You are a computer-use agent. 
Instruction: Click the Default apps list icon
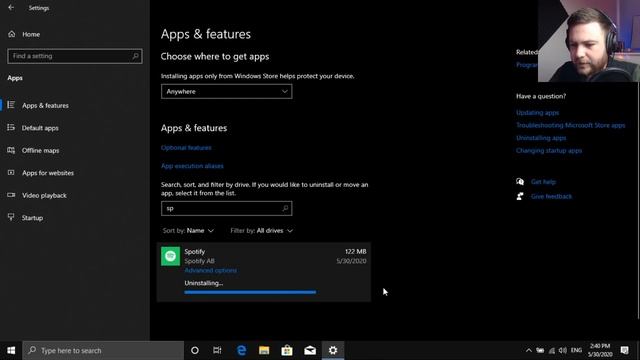[x=11, y=127]
